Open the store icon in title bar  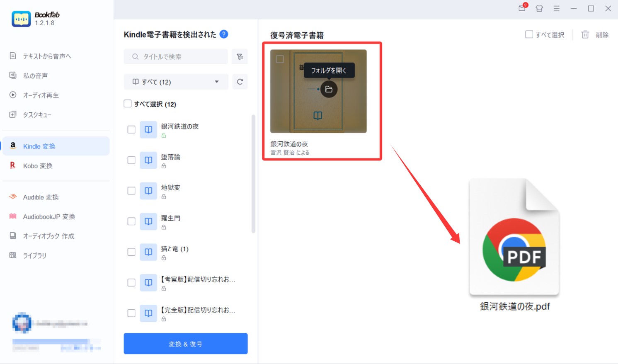(539, 8)
